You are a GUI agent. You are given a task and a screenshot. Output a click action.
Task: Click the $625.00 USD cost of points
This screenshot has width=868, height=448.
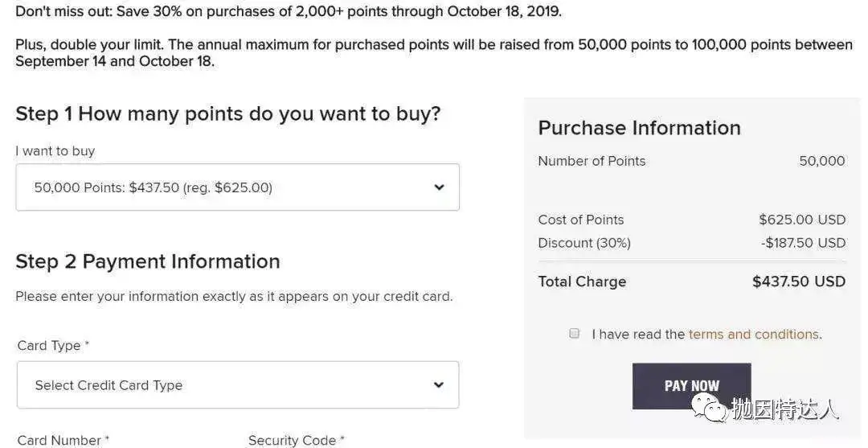pos(801,220)
